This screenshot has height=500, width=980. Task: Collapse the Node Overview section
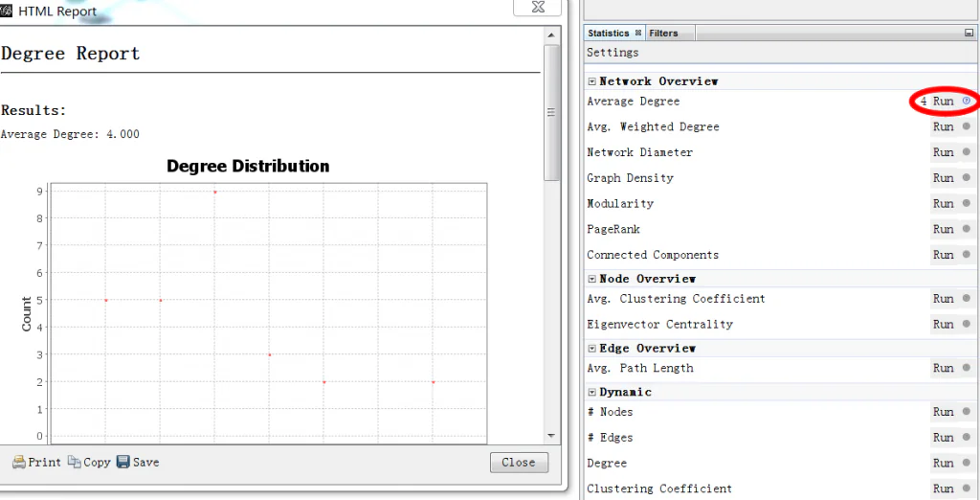pyautogui.click(x=592, y=279)
